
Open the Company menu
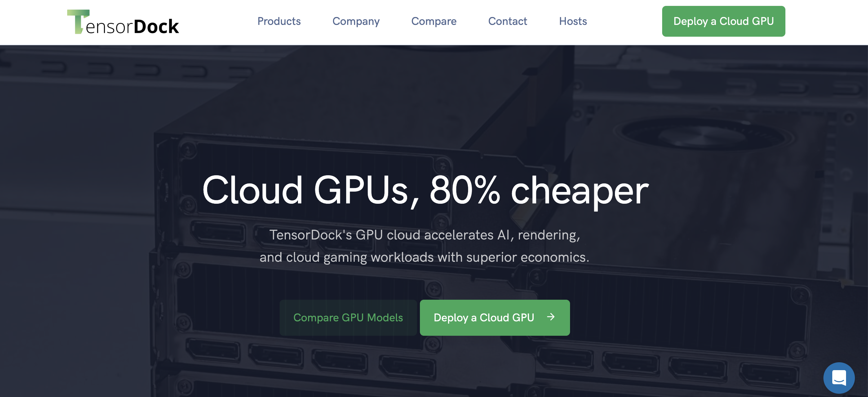(356, 22)
